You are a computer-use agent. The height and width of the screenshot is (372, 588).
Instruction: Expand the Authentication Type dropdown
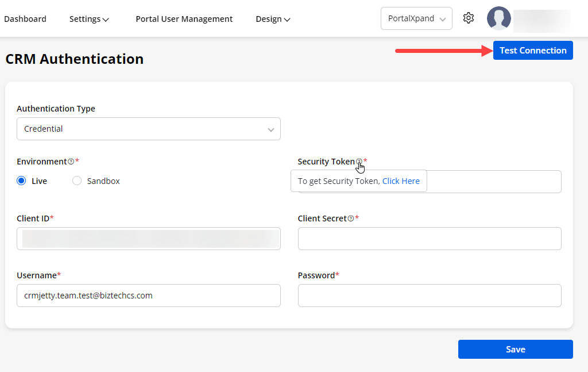148,129
